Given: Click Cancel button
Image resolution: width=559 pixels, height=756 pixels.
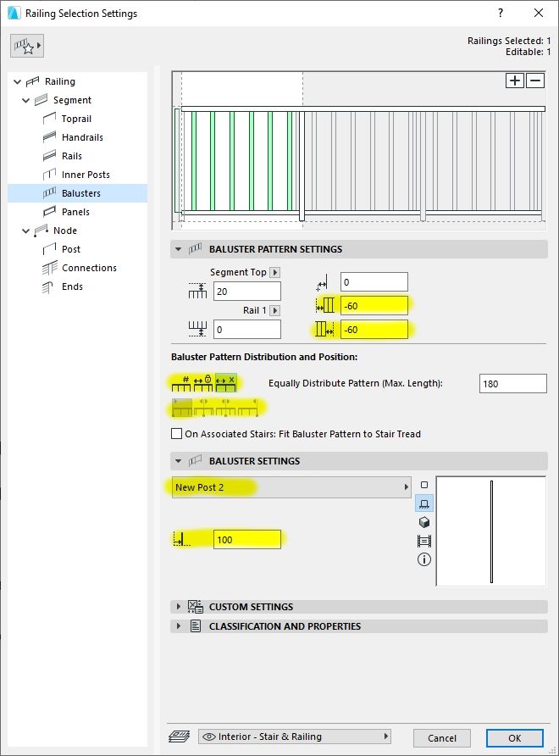Looking at the screenshot, I should (442, 738).
